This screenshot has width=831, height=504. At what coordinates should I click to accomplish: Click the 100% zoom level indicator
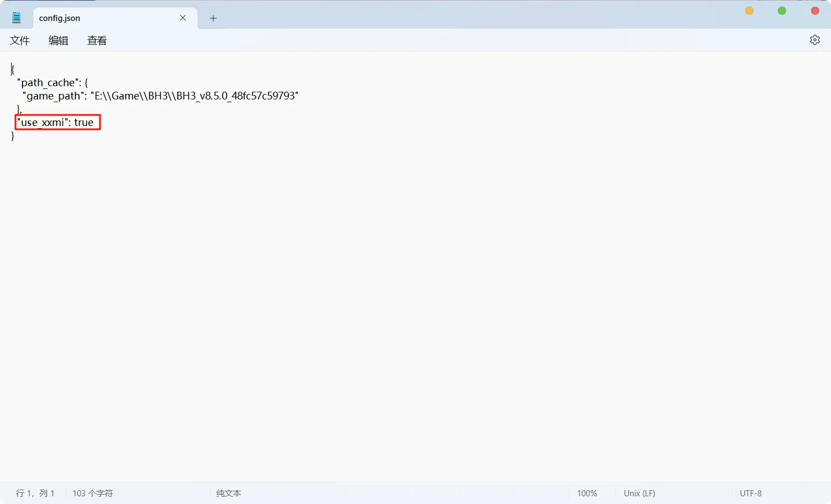click(x=587, y=493)
